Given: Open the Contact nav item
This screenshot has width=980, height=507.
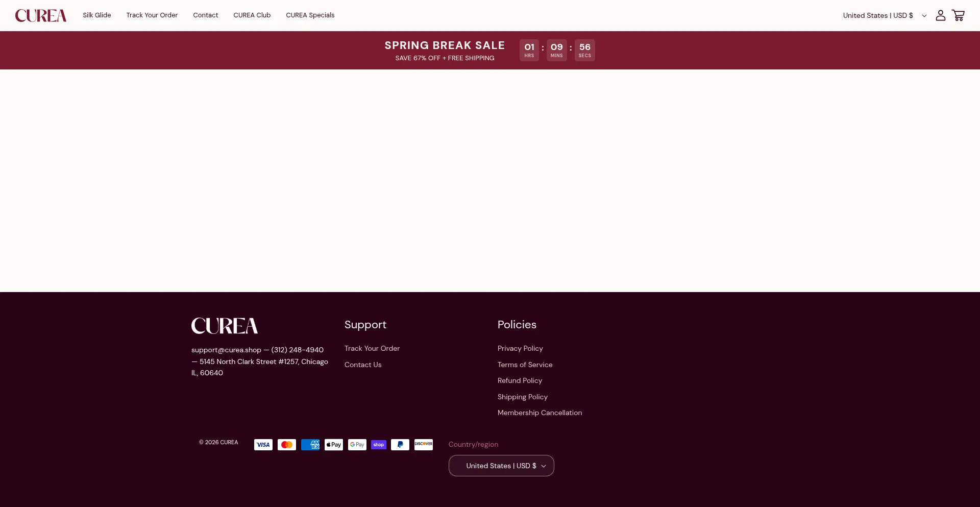Looking at the screenshot, I should pyautogui.click(x=206, y=15).
